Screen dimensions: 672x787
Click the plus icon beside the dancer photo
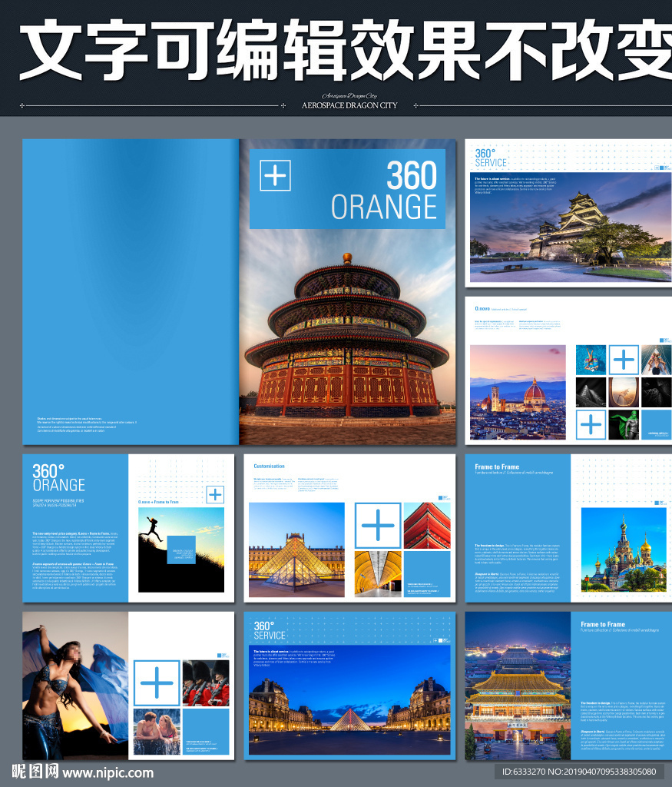click(x=157, y=683)
